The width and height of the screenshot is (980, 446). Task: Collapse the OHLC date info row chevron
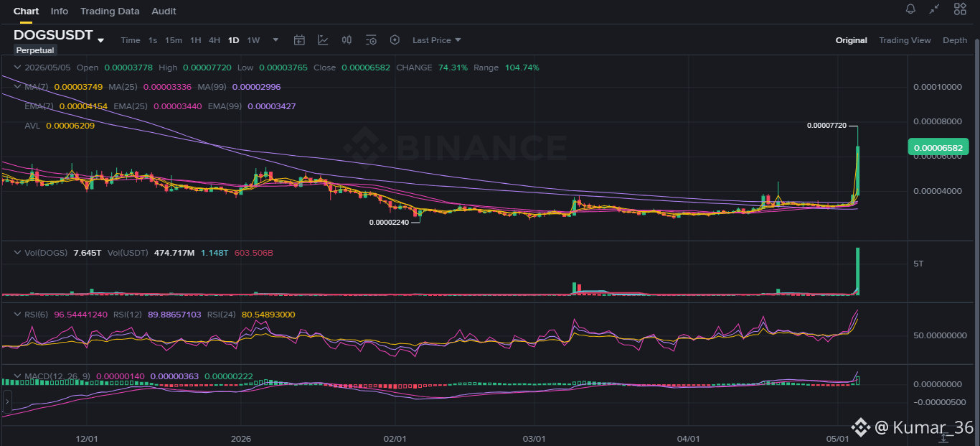pyautogui.click(x=17, y=68)
